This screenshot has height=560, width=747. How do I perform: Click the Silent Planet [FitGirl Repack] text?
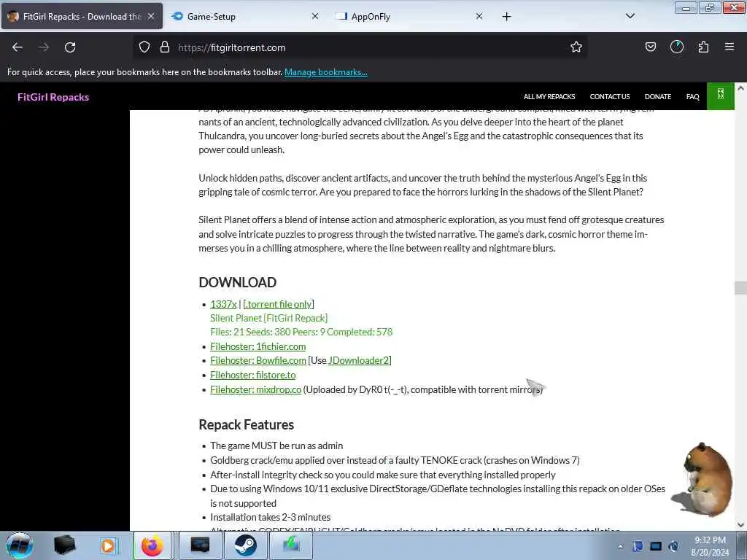pyautogui.click(x=268, y=318)
